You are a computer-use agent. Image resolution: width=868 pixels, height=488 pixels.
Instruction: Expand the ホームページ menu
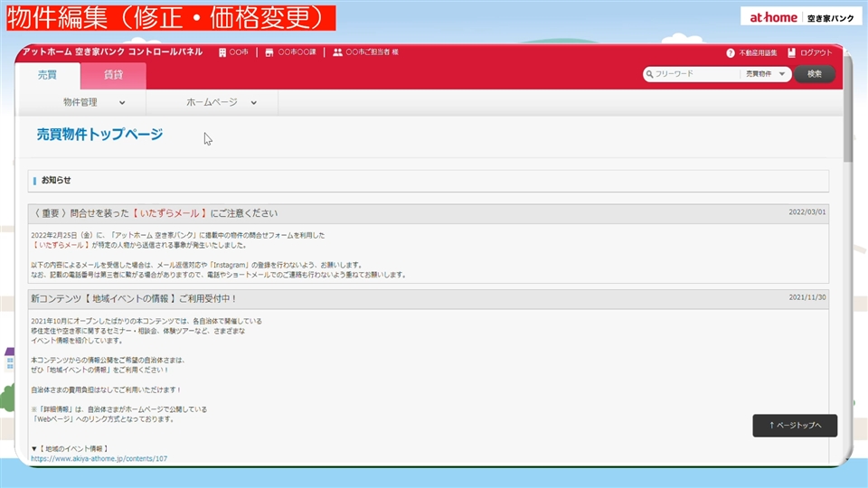click(221, 102)
